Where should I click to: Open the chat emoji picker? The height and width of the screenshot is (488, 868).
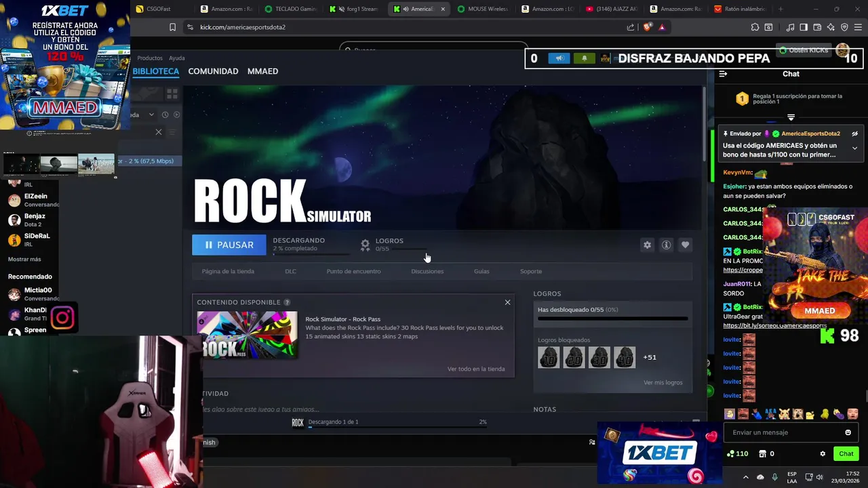[x=848, y=432]
